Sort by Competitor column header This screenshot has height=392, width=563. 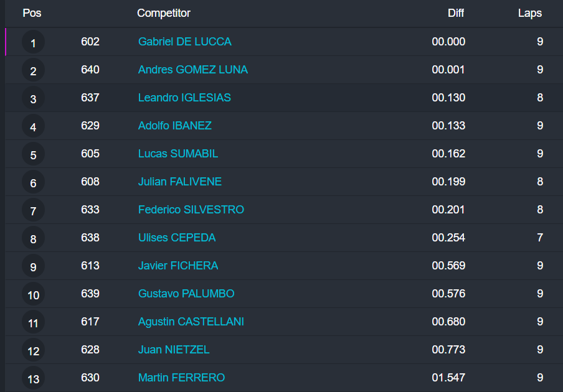(x=164, y=13)
